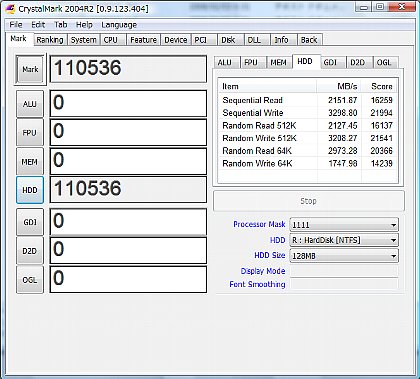Click the total Mark score 110536 field
420x379 pixels.
[128, 69]
